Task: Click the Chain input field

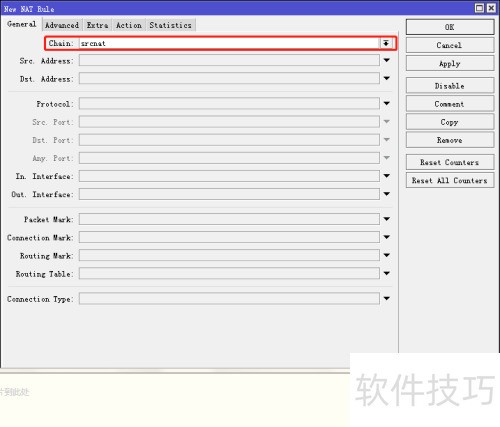Action: click(x=229, y=43)
